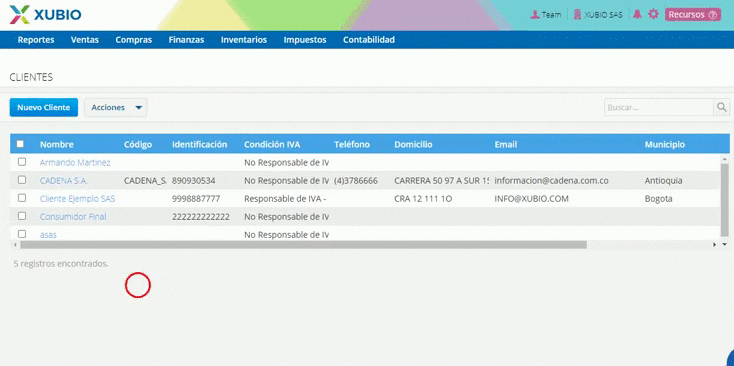
Task: Sort by the Teléfono column header
Action: click(x=352, y=145)
